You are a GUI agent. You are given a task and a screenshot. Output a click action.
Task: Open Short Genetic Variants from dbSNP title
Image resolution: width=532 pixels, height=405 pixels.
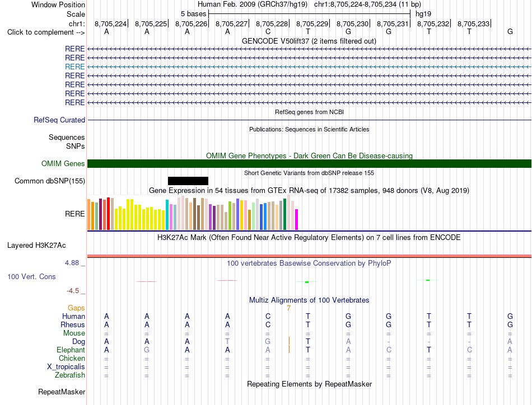pyautogui.click(x=309, y=173)
